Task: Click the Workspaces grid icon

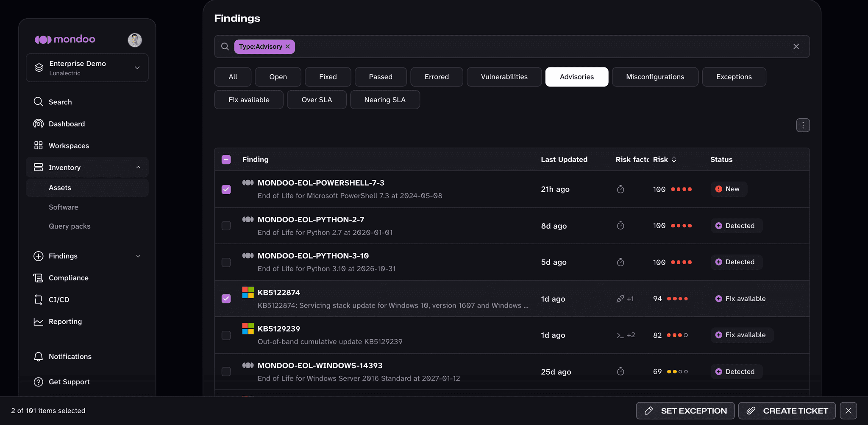Action: [x=38, y=145]
